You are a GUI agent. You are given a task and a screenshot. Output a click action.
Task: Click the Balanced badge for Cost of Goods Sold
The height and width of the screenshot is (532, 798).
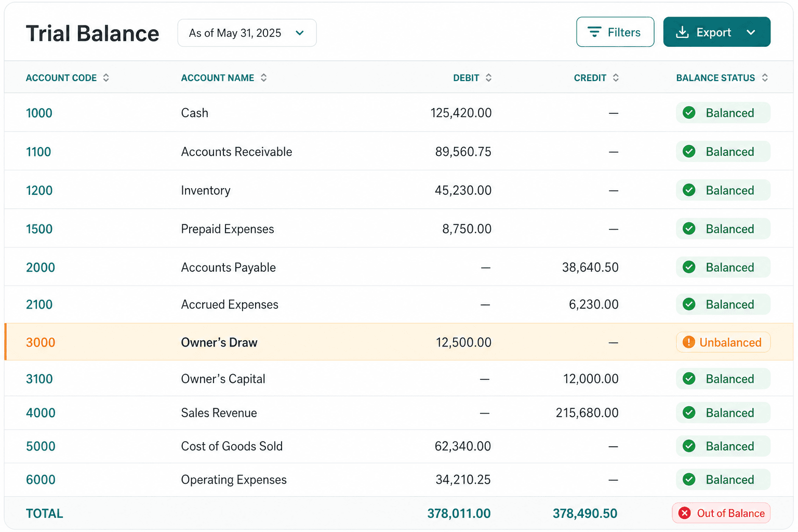[x=723, y=446]
